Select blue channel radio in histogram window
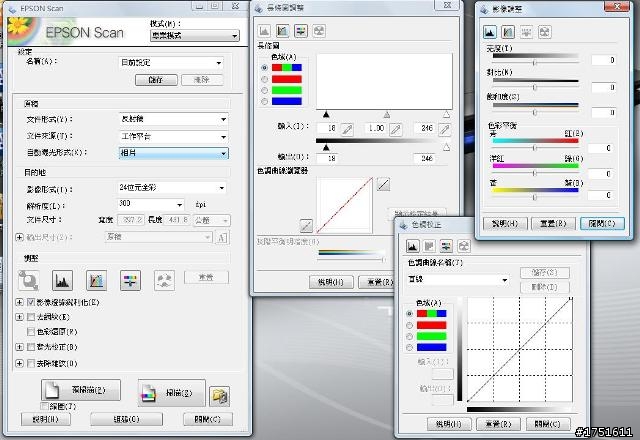Screen dimensions: 640x440 [264, 101]
